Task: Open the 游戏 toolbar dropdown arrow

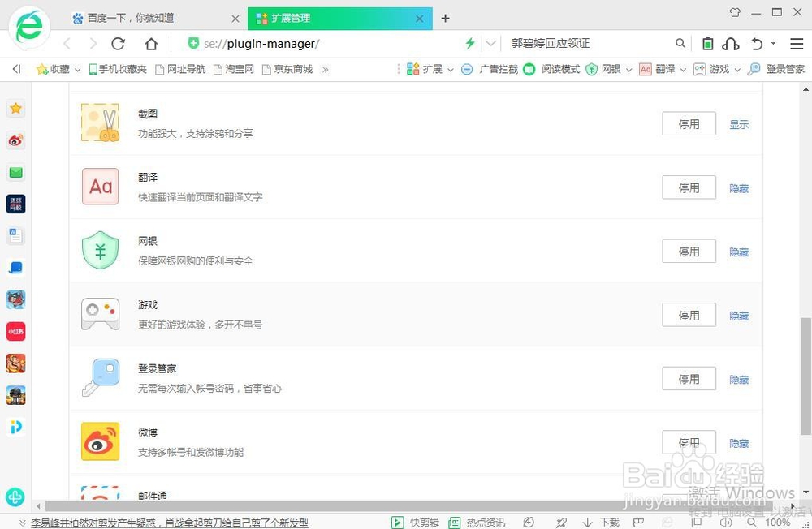Action: pyautogui.click(x=737, y=70)
